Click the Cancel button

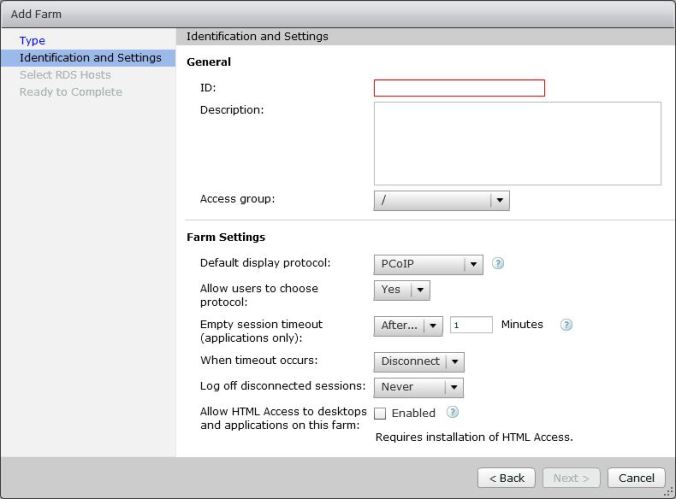coord(636,478)
